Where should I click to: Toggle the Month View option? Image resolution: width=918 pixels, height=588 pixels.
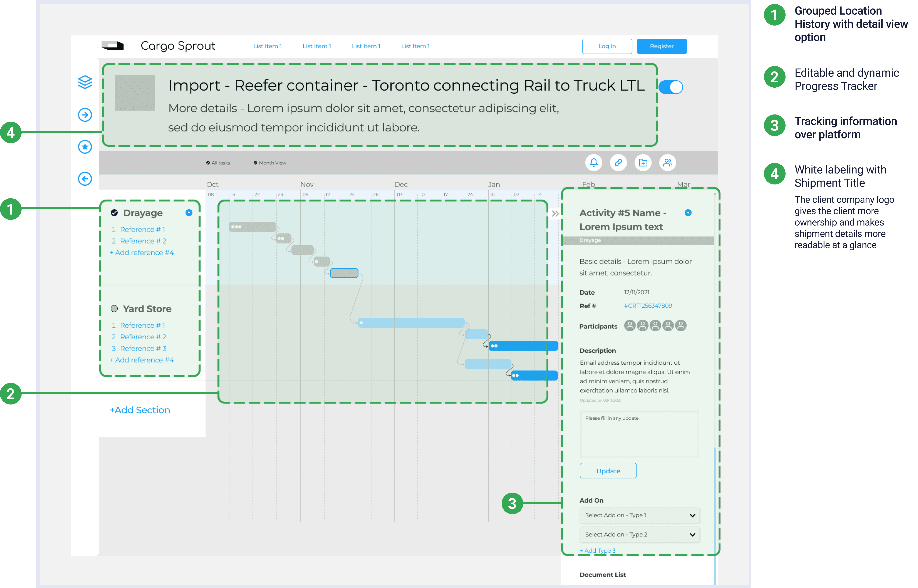tap(270, 163)
